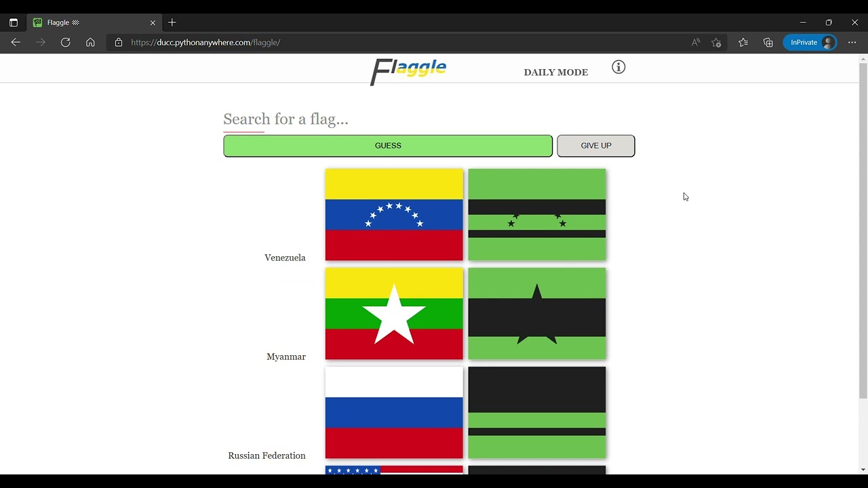The image size is (868, 488).
Task: Select Venezuela's green comparison result image
Action: (537, 215)
